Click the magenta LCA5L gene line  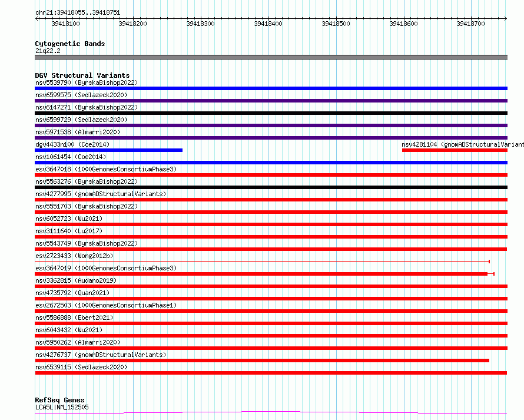(x=271, y=413)
